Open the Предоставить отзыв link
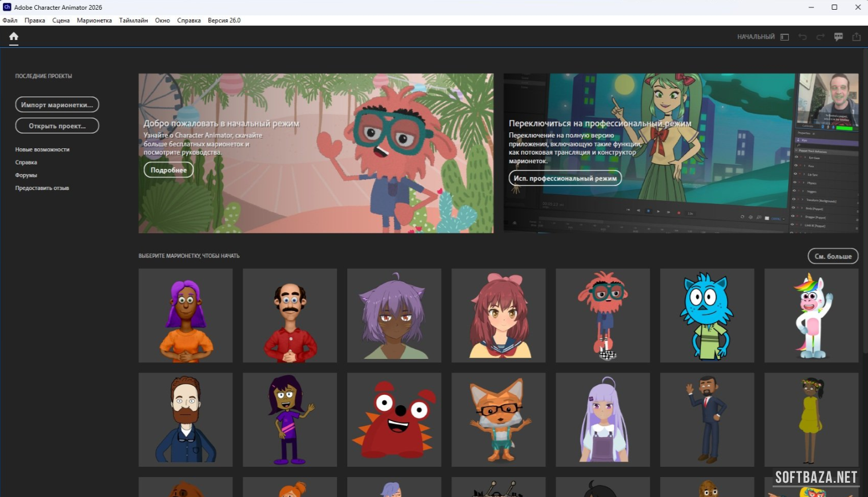 [x=42, y=188]
